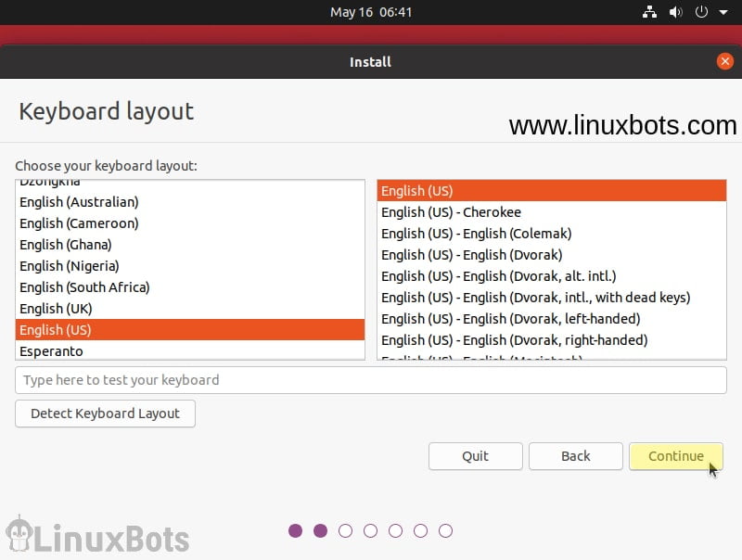Click the Continue button

tap(675, 456)
